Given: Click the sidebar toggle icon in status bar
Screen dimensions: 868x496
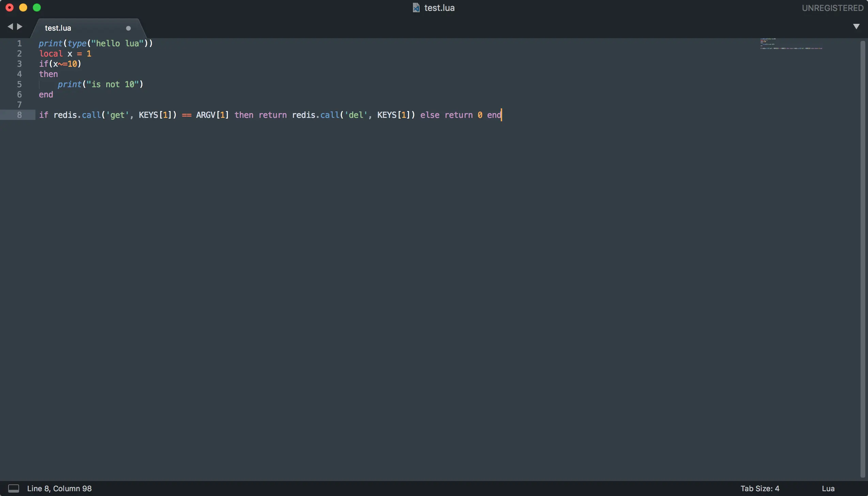Looking at the screenshot, I should [13, 488].
